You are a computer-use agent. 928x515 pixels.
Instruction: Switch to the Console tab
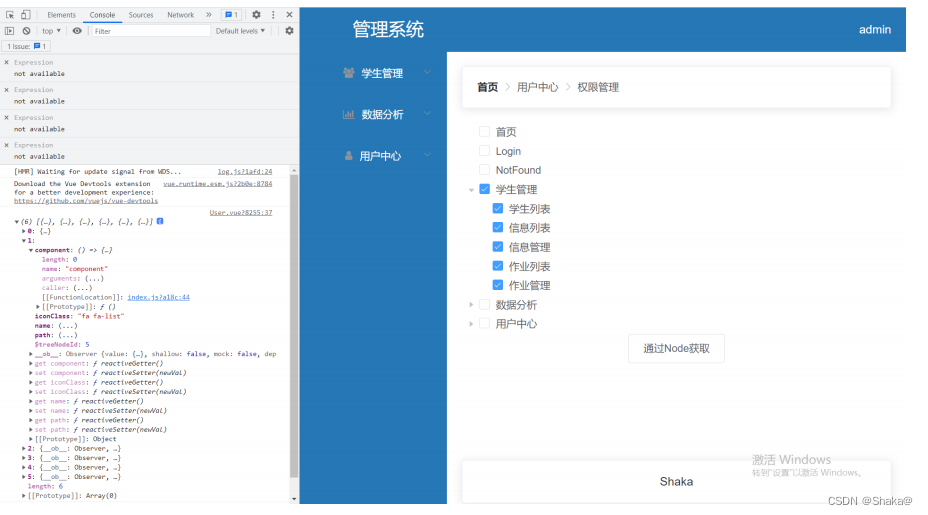pos(102,15)
